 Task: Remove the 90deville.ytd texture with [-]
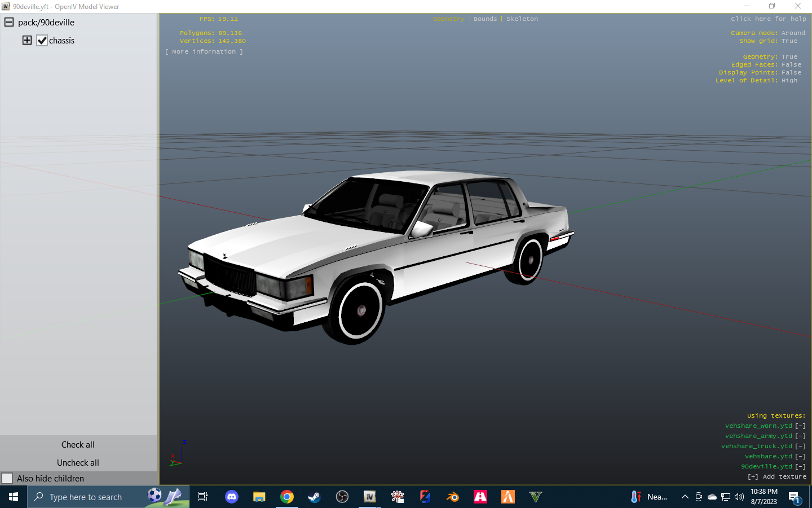tap(800, 467)
